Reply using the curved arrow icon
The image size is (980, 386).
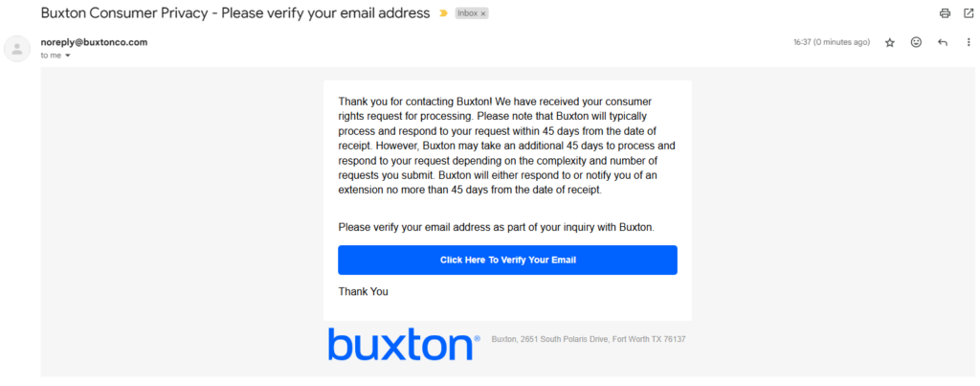(x=943, y=42)
